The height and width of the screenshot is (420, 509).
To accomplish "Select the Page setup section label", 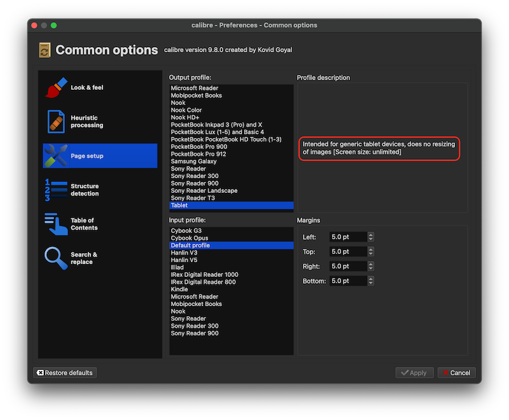I will (x=87, y=156).
